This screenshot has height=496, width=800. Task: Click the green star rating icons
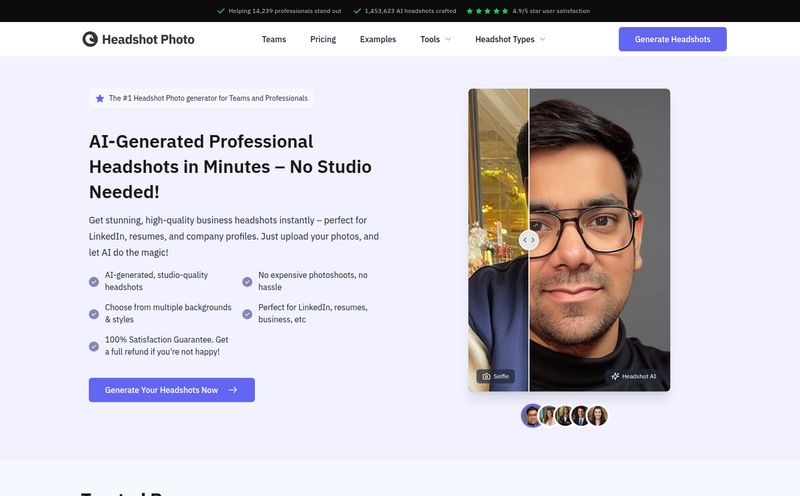(x=487, y=11)
